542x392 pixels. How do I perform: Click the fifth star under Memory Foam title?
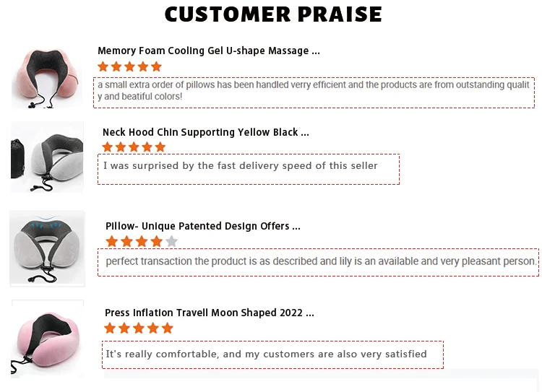pyautogui.click(x=156, y=66)
